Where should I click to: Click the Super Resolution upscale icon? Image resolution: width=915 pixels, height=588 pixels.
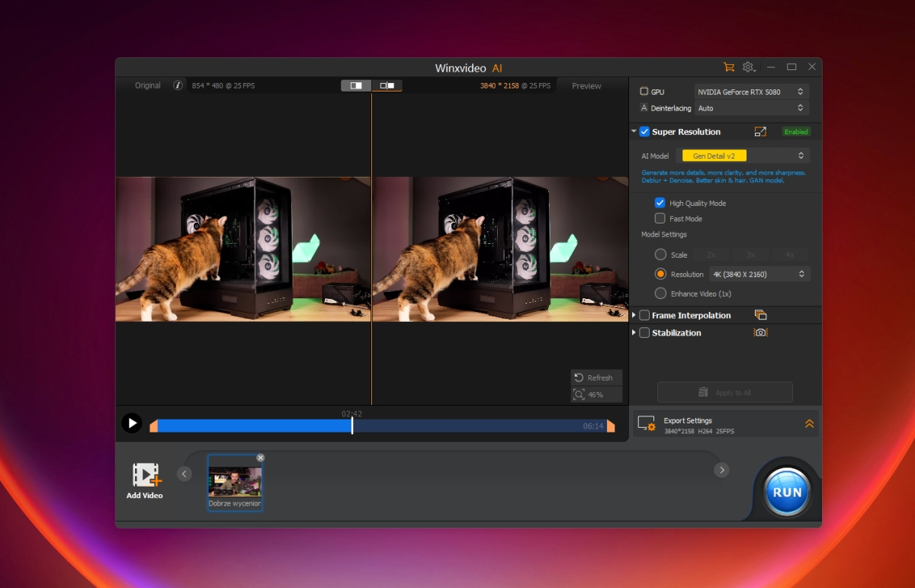click(760, 132)
